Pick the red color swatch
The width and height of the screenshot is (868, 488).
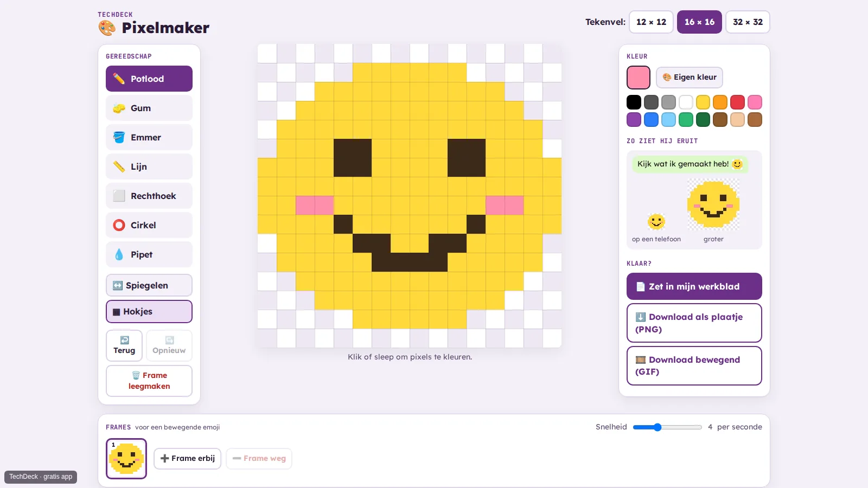click(737, 102)
